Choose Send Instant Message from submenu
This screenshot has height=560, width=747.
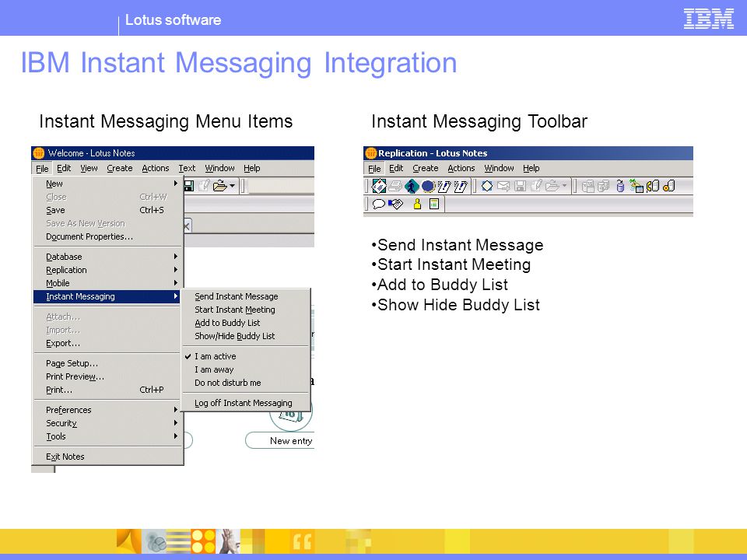pos(237,296)
